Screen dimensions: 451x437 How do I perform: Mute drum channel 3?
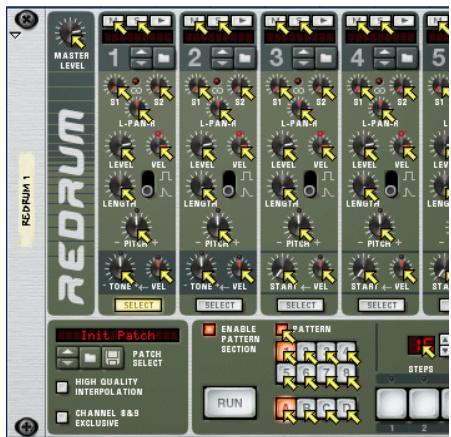[275, 21]
